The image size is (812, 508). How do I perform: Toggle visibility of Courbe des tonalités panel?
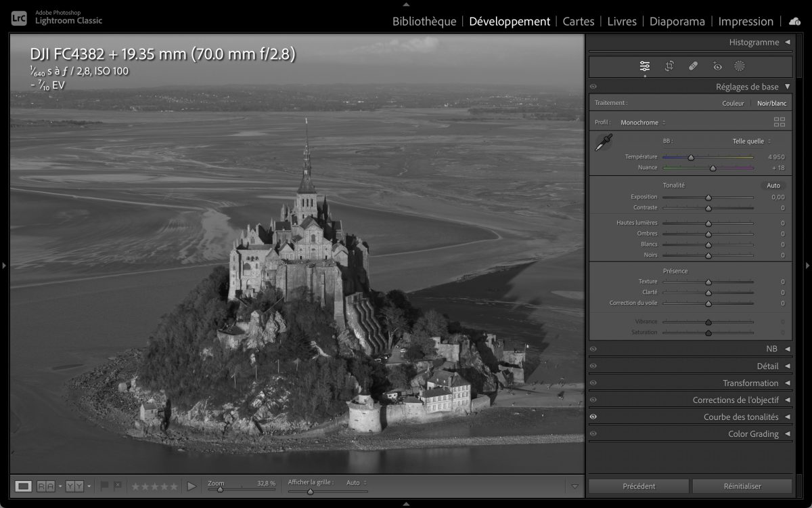pos(593,417)
